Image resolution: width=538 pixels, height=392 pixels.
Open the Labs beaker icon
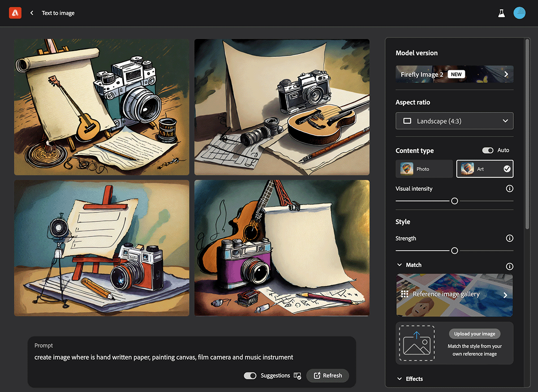[501, 13]
